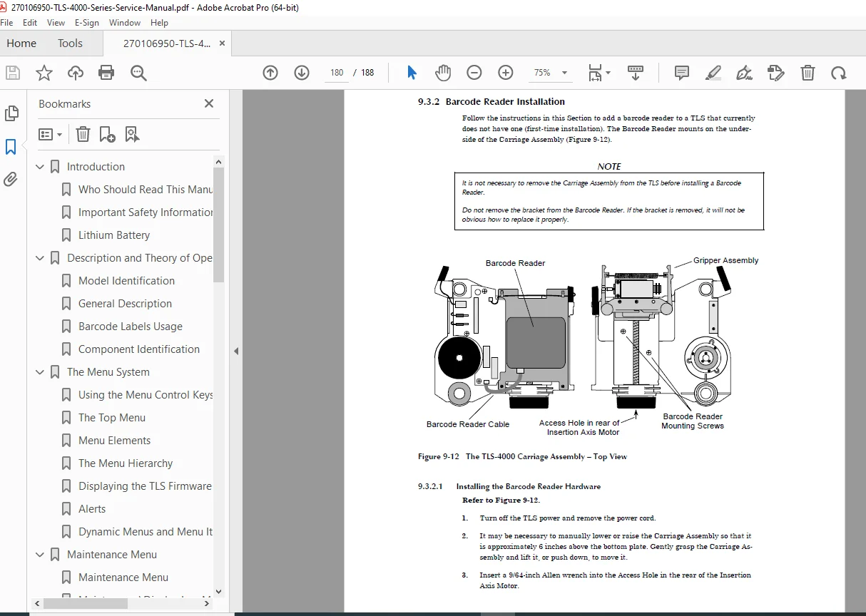The height and width of the screenshot is (616, 866).
Task: Print the document using the printer icon
Action: [106, 72]
